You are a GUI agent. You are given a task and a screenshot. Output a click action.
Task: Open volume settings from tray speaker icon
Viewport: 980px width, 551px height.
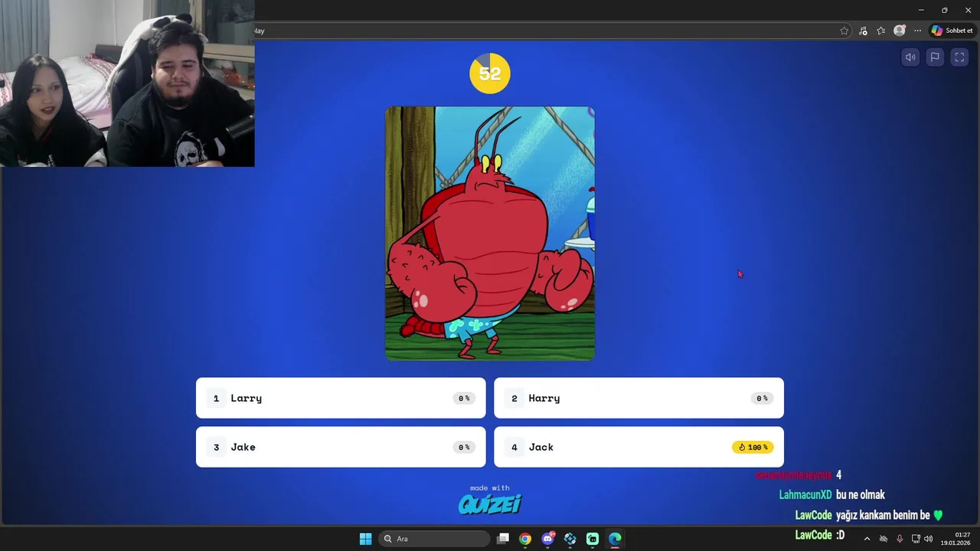[x=929, y=539]
